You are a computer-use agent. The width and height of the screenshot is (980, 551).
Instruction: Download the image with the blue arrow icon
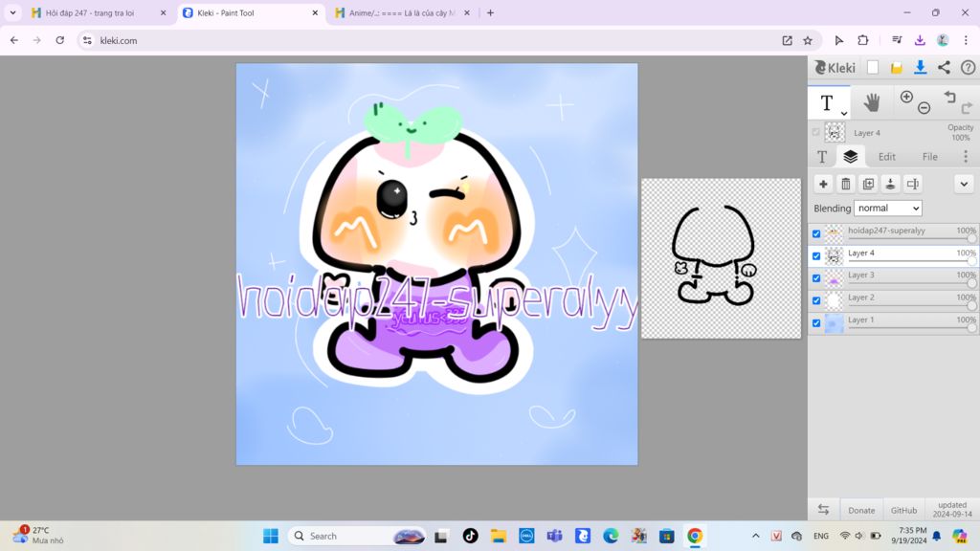(x=920, y=68)
